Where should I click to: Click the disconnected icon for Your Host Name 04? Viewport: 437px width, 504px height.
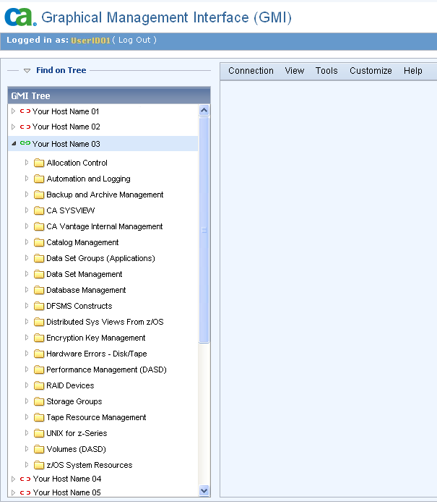click(25, 479)
